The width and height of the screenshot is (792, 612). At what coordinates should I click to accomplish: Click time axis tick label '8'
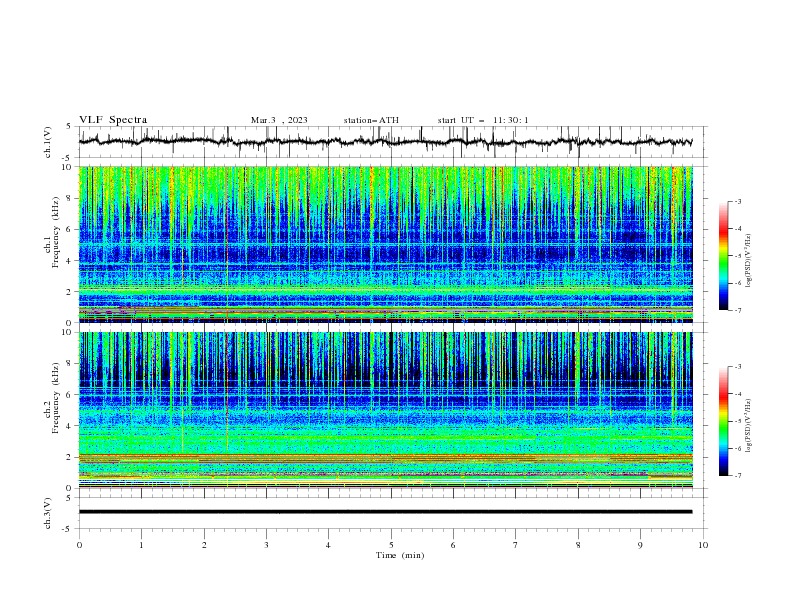(x=578, y=545)
